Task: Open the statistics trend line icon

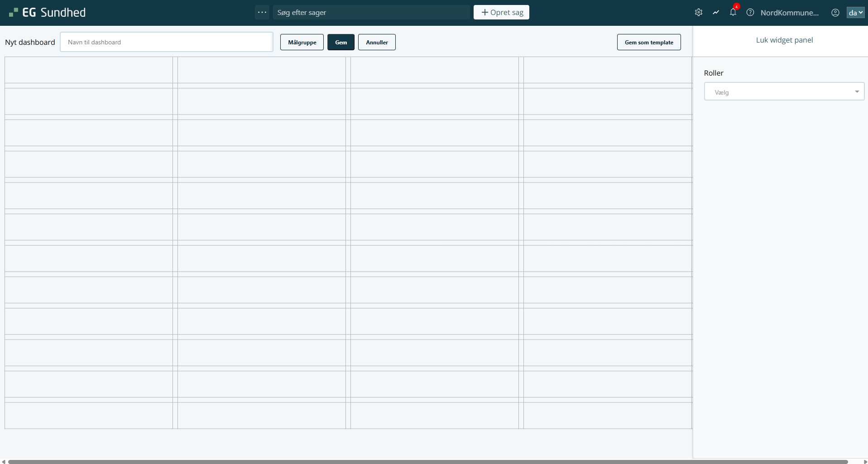Action: [716, 13]
